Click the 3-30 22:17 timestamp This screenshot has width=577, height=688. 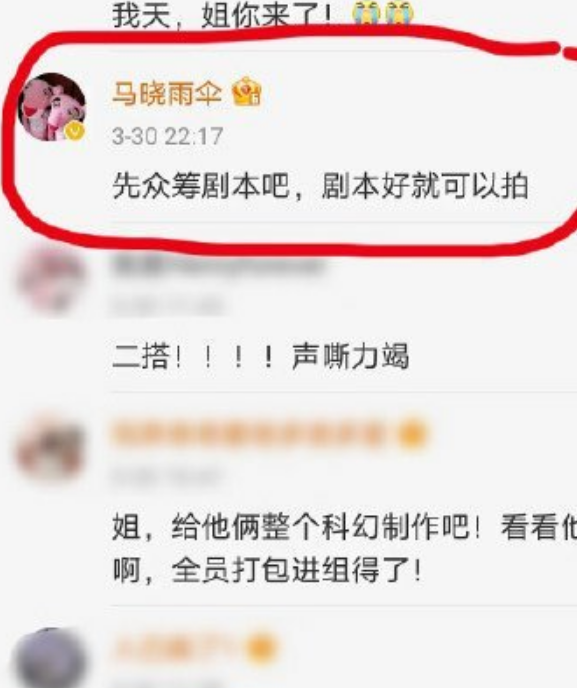[168, 136]
